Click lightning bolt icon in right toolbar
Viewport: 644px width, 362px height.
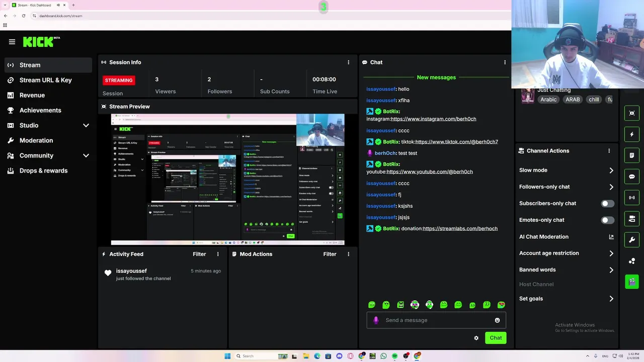[632, 134]
